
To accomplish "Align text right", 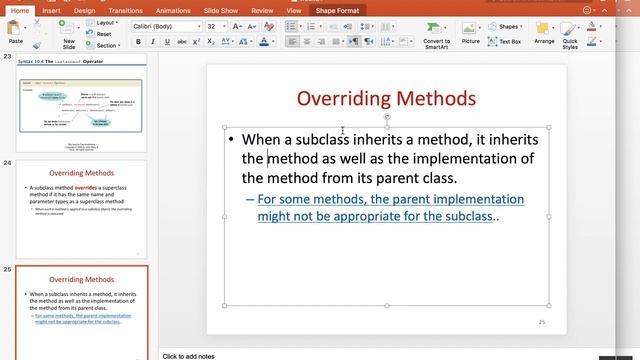I will click(321, 42).
